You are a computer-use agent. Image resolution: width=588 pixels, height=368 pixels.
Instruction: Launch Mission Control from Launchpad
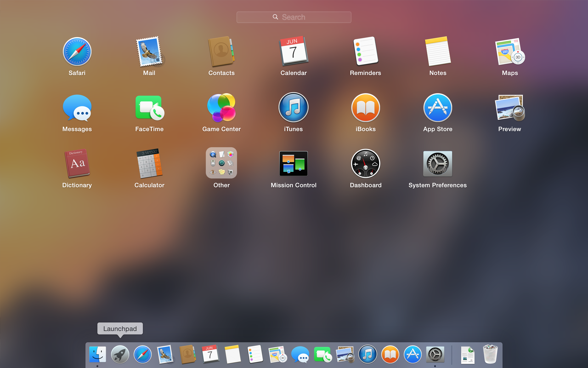(294, 164)
